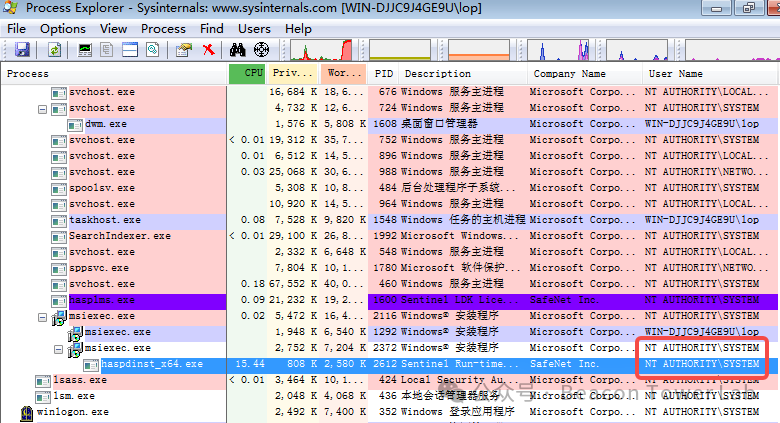The width and height of the screenshot is (780, 423).
Task: Sort by the Priv... (Private Bytes) column header
Action: [292, 74]
